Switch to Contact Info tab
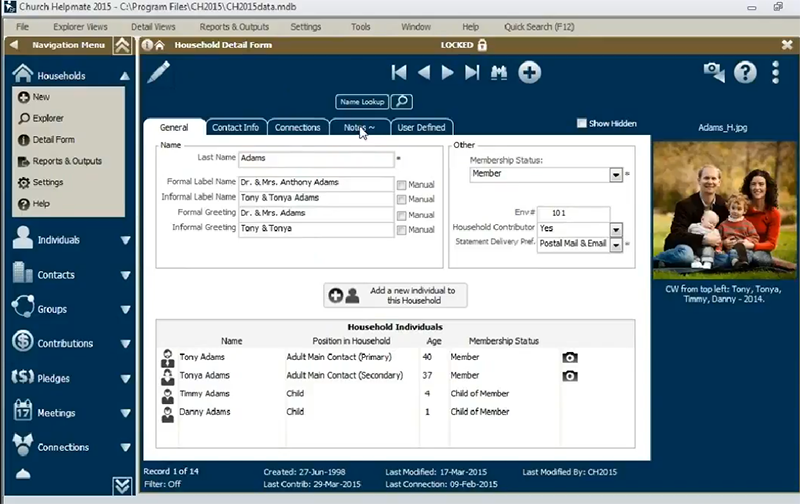 (235, 128)
